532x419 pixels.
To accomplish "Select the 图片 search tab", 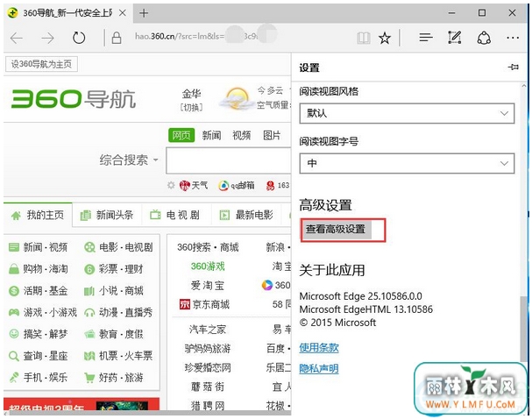I will [x=272, y=135].
